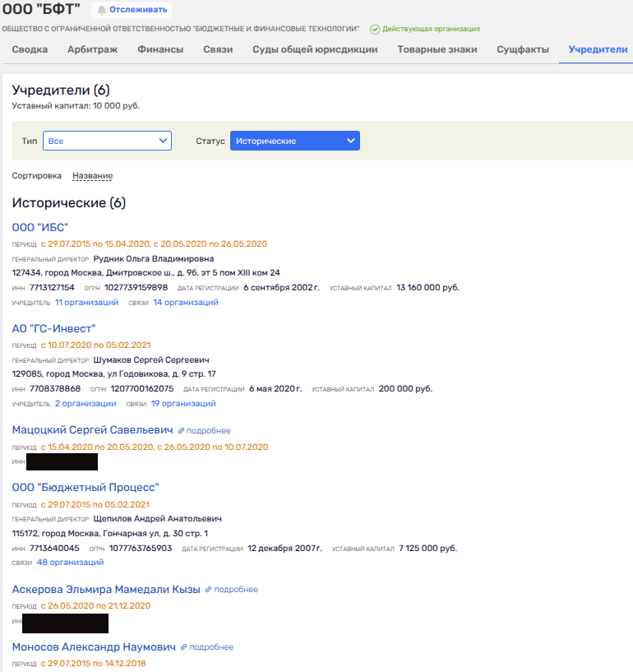Click 48 организаций connections link
This screenshot has width=633, height=672.
pos(70,563)
